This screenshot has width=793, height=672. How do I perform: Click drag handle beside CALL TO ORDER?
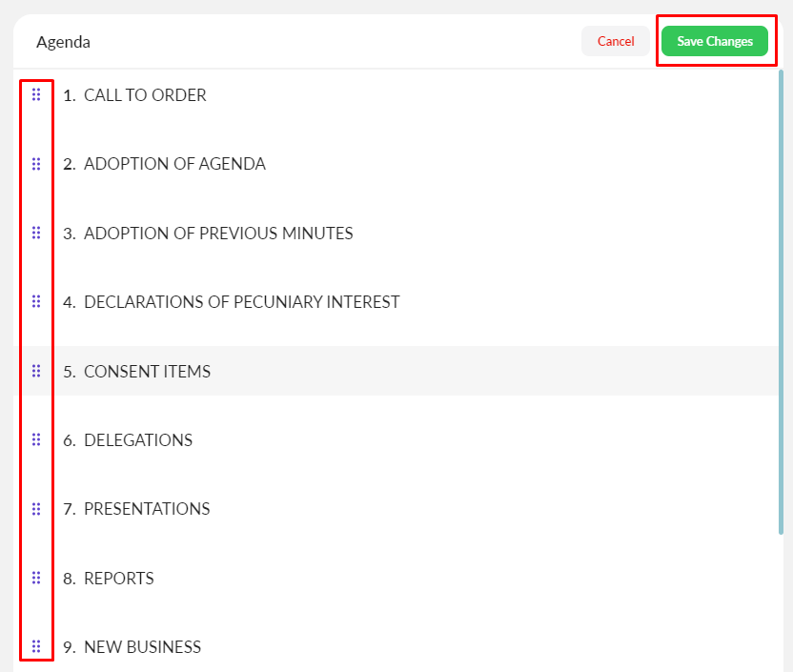click(36, 94)
